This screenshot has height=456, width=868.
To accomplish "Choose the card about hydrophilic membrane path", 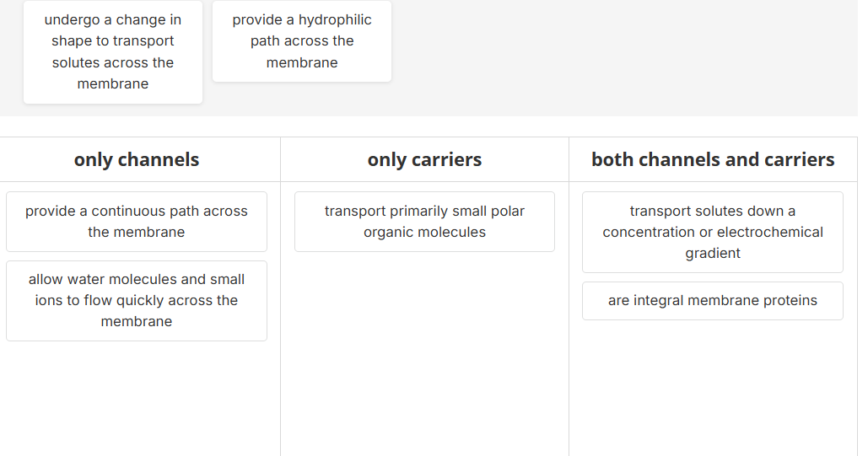I will coord(302,40).
